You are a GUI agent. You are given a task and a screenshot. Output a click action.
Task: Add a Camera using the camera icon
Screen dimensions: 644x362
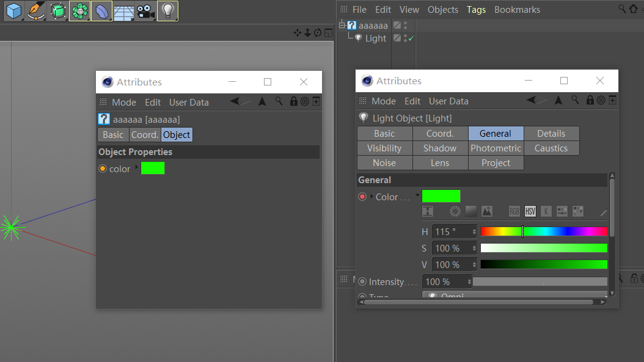(x=145, y=10)
